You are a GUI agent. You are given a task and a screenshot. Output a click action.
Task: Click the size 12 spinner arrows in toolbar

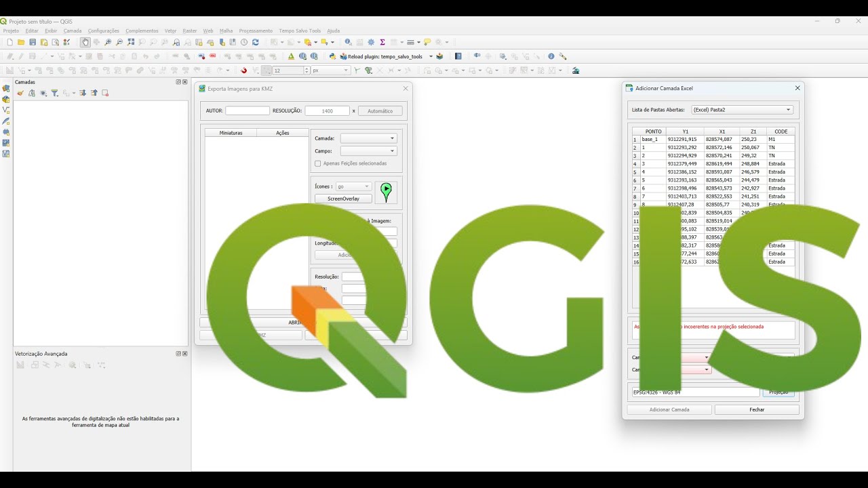pos(307,70)
